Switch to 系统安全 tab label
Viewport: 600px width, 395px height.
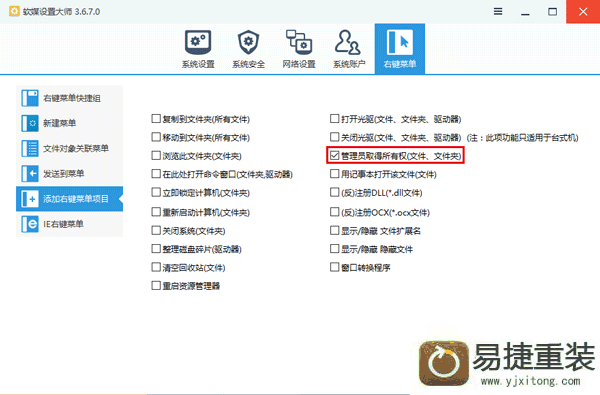(248, 64)
